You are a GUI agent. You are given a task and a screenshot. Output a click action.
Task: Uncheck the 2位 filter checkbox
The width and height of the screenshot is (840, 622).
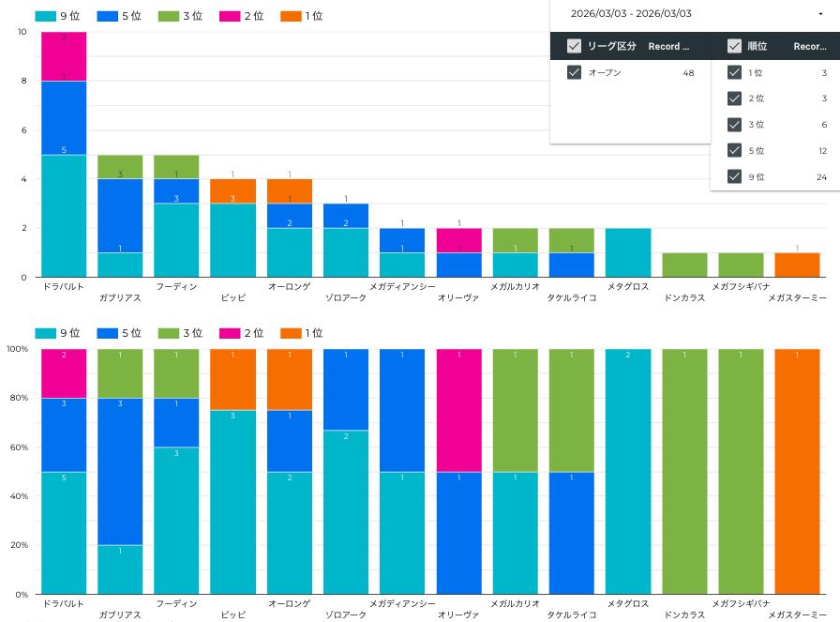735,99
